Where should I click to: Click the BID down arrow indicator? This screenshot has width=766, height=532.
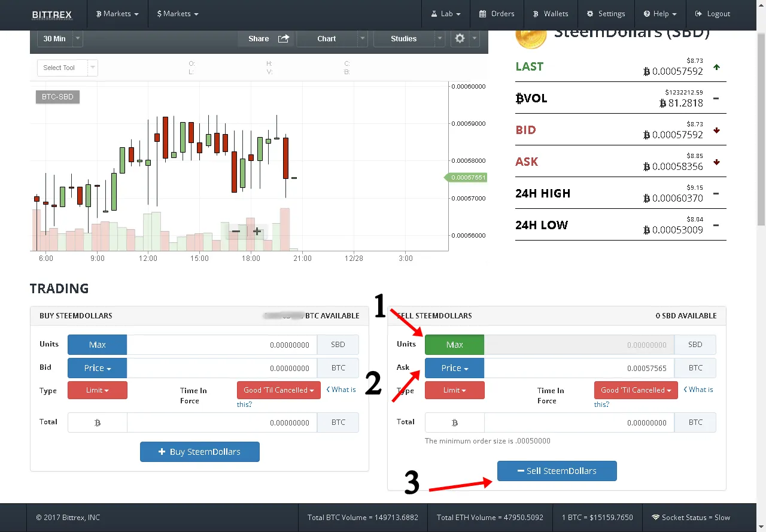716,130
